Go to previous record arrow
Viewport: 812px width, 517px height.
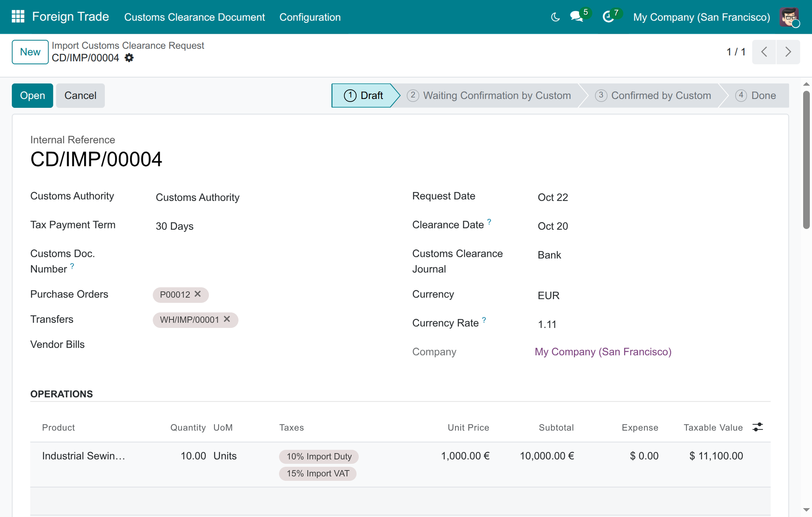(764, 52)
